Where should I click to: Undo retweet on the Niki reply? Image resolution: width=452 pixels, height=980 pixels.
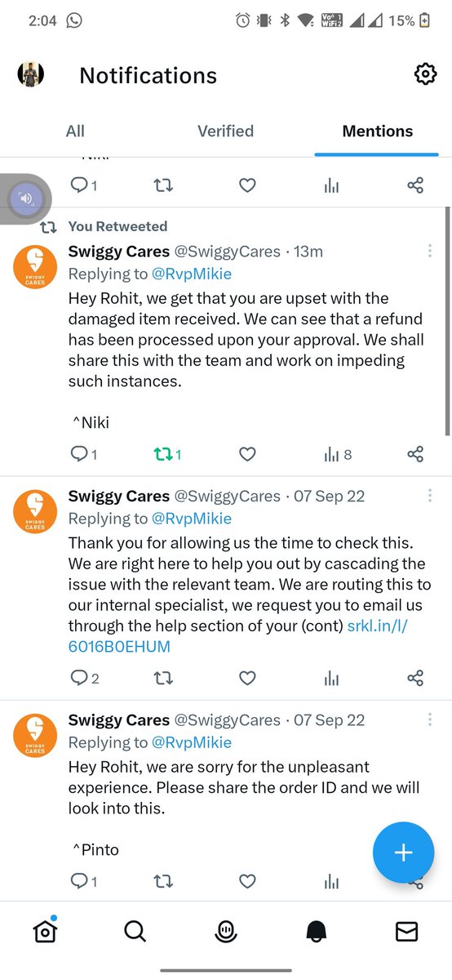tap(167, 454)
